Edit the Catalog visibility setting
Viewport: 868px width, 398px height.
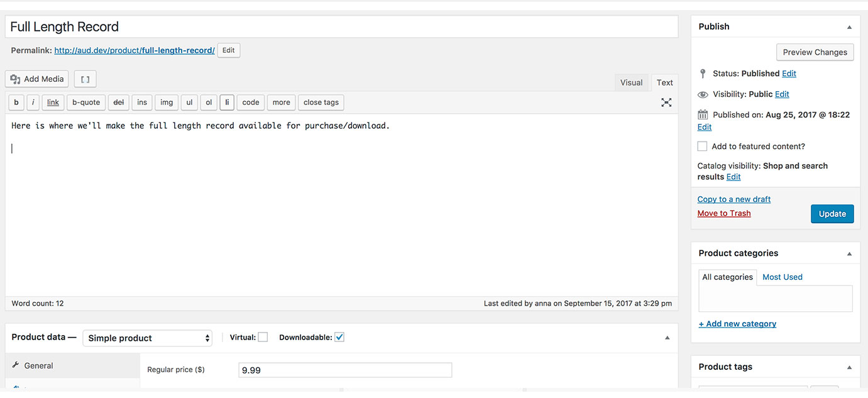pyautogui.click(x=733, y=177)
